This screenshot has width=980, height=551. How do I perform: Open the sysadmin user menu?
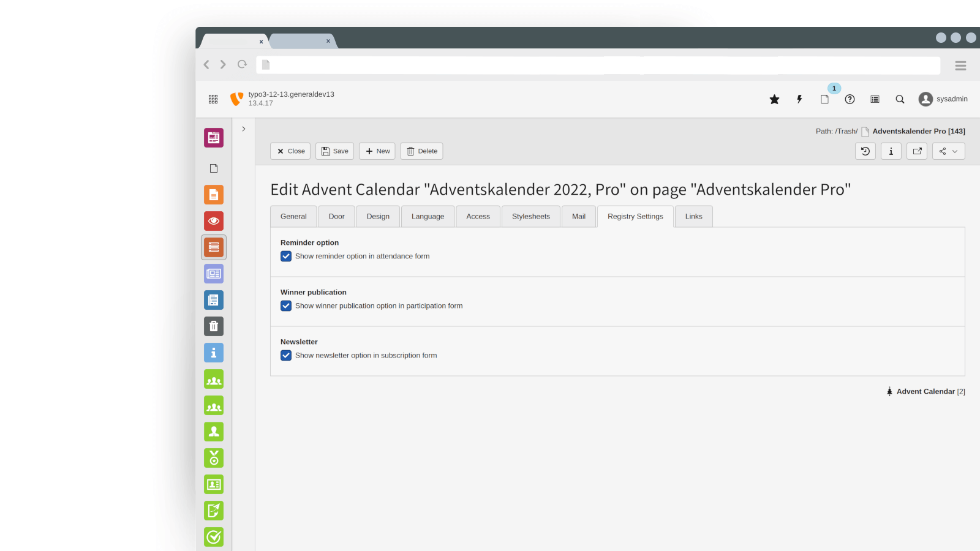coord(943,99)
